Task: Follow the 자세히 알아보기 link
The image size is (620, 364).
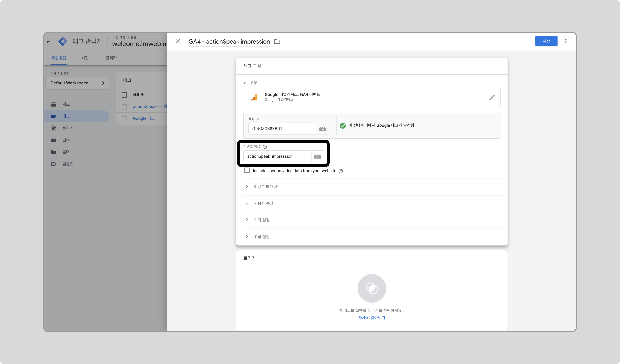Action: (372, 318)
